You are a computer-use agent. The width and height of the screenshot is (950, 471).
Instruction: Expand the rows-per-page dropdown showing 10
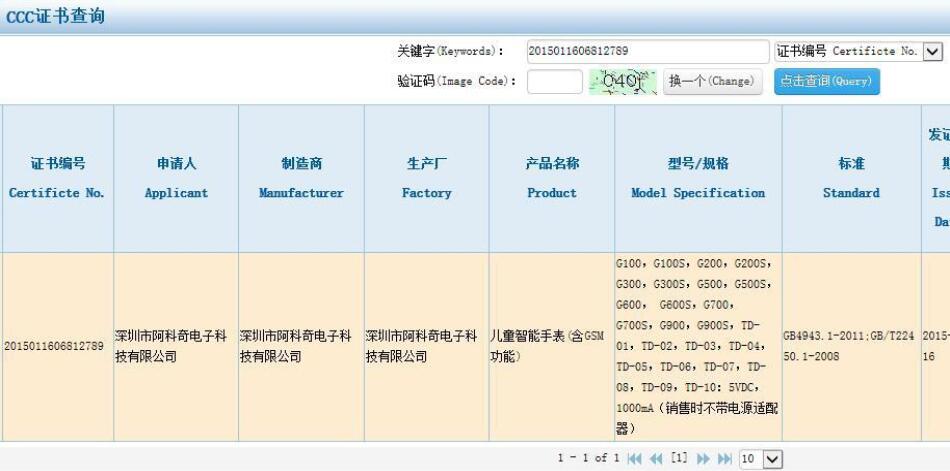pos(770,459)
